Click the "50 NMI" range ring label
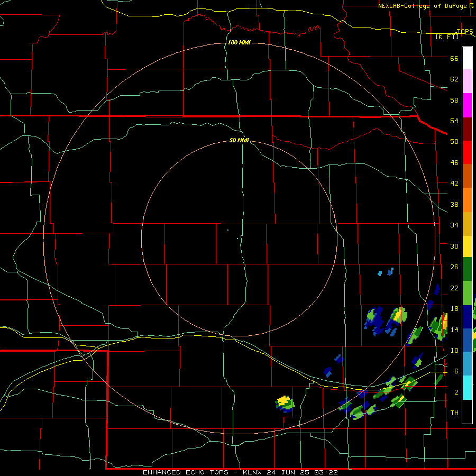Viewport: 476px width, 476px height. click(239, 140)
